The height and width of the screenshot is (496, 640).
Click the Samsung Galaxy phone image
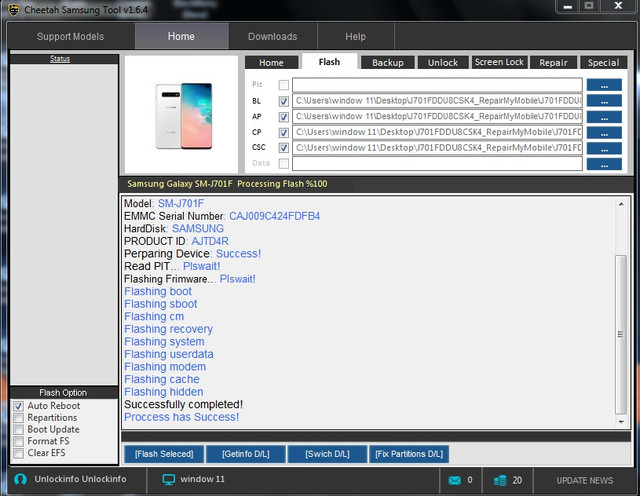pyautogui.click(x=184, y=116)
